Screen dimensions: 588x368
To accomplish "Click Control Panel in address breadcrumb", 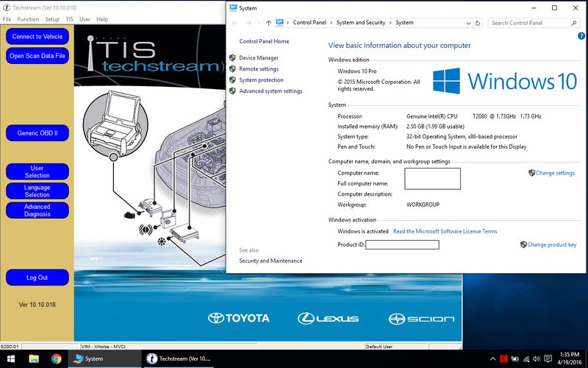I will [x=309, y=23].
